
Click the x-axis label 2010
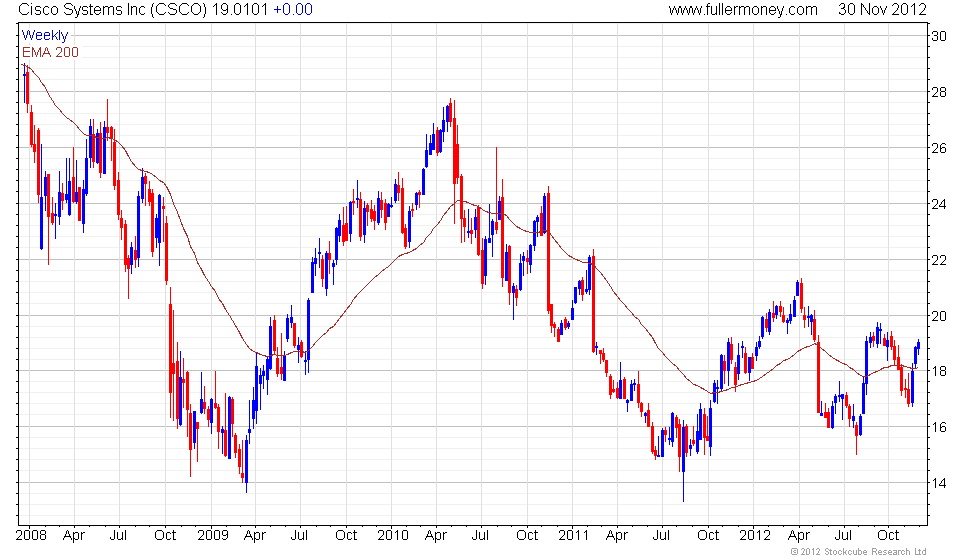(393, 536)
